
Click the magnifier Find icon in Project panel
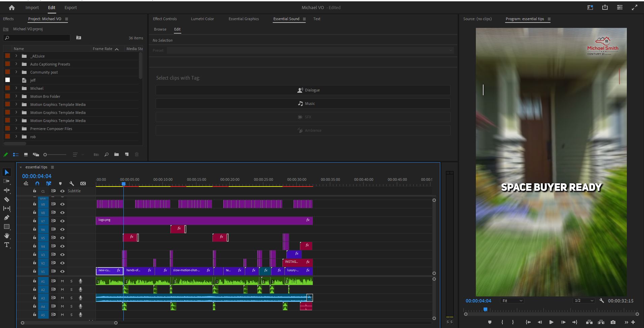click(x=106, y=155)
